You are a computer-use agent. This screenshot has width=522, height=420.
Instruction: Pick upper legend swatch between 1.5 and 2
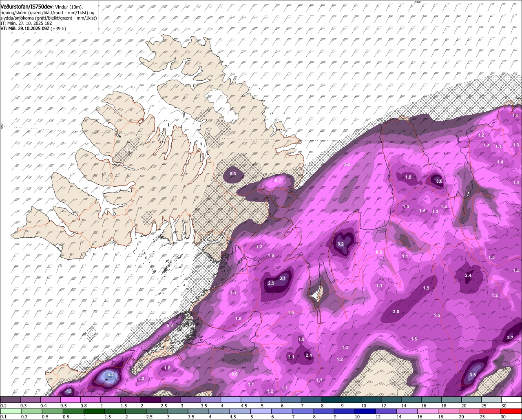(x=130, y=400)
